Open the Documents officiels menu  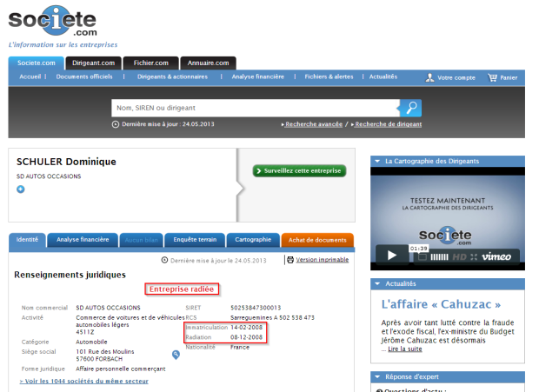pyautogui.click(x=84, y=76)
